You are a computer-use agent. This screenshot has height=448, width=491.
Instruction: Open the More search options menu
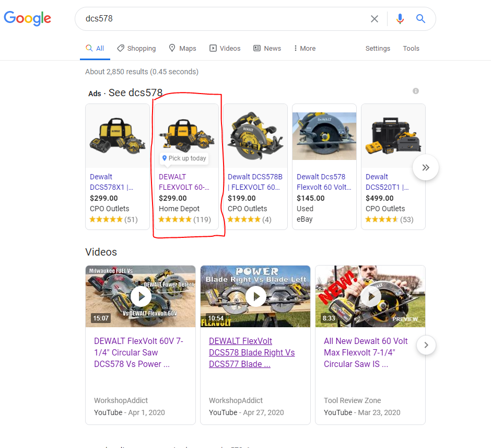(305, 49)
